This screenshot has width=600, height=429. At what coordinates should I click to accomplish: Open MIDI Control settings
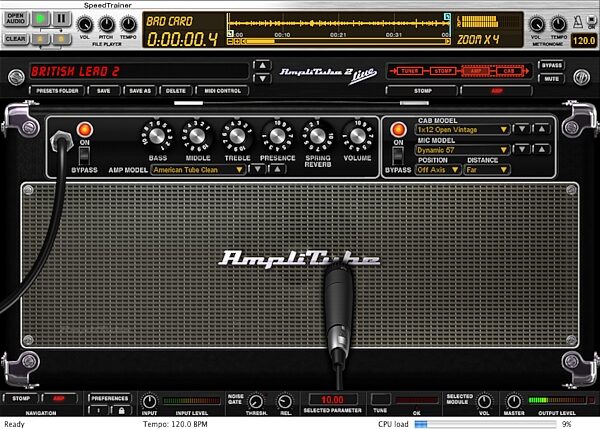coord(222,91)
